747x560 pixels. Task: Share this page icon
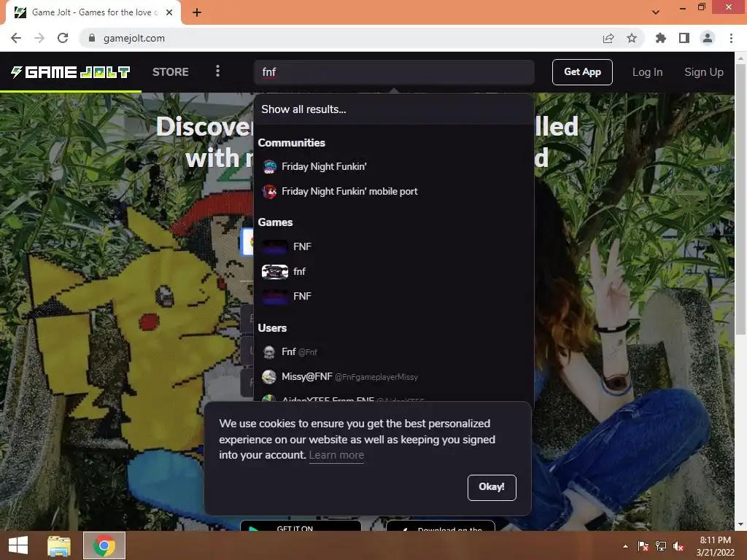click(x=608, y=38)
